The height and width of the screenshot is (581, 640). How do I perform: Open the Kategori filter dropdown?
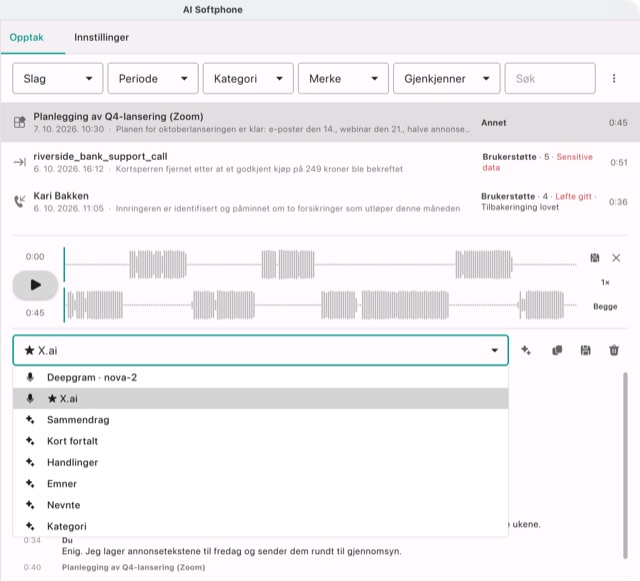(x=248, y=78)
